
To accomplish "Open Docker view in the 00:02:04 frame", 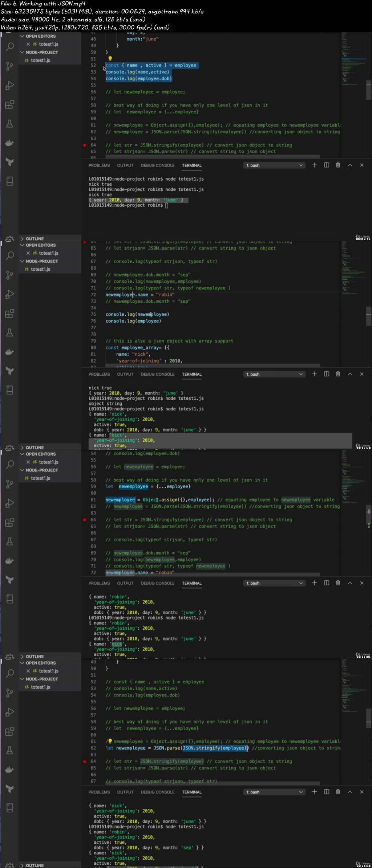I will [10, 143].
